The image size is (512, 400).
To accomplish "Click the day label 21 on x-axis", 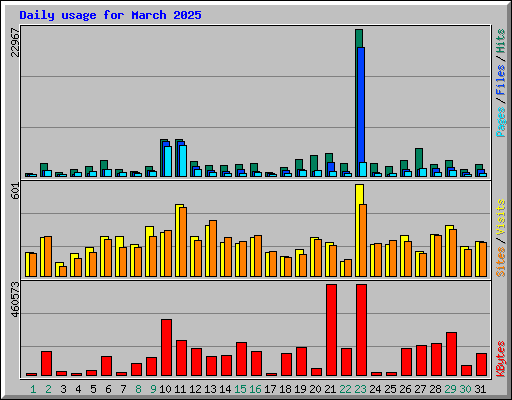I will (x=330, y=389).
